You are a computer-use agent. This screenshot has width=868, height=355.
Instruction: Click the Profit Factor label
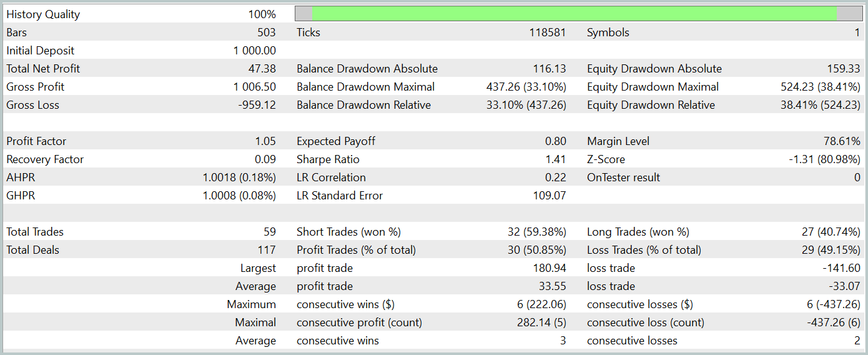click(36, 141)
